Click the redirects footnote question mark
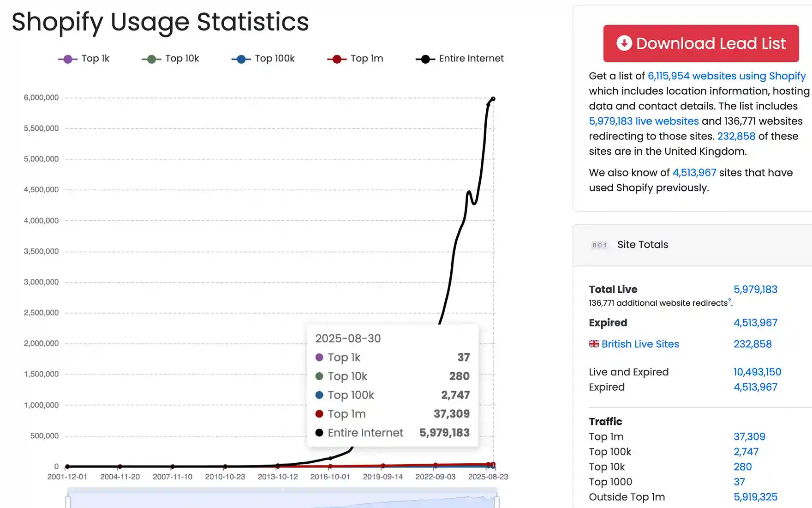This screenshot has height=508, width=812. pyautogui.click(x=729, y=301)
